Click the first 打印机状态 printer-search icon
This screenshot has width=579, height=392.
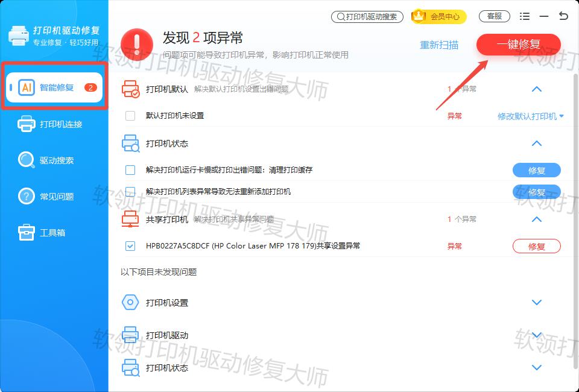(x=131, y=143)
